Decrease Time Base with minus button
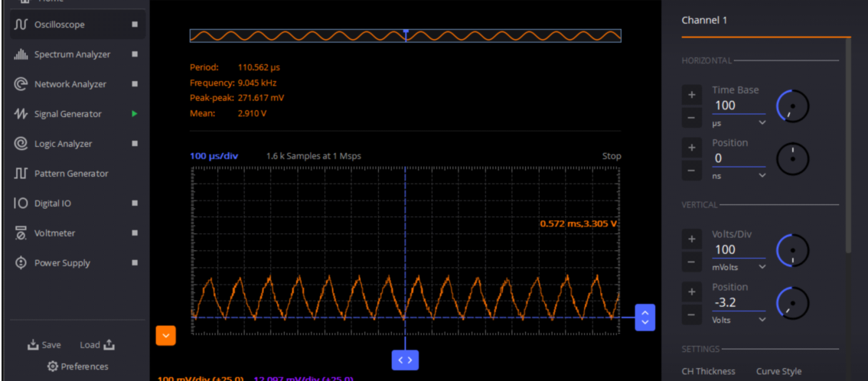The height and width of the screenshot is (381, 868). pyautogui.click(x=691, y=118)
